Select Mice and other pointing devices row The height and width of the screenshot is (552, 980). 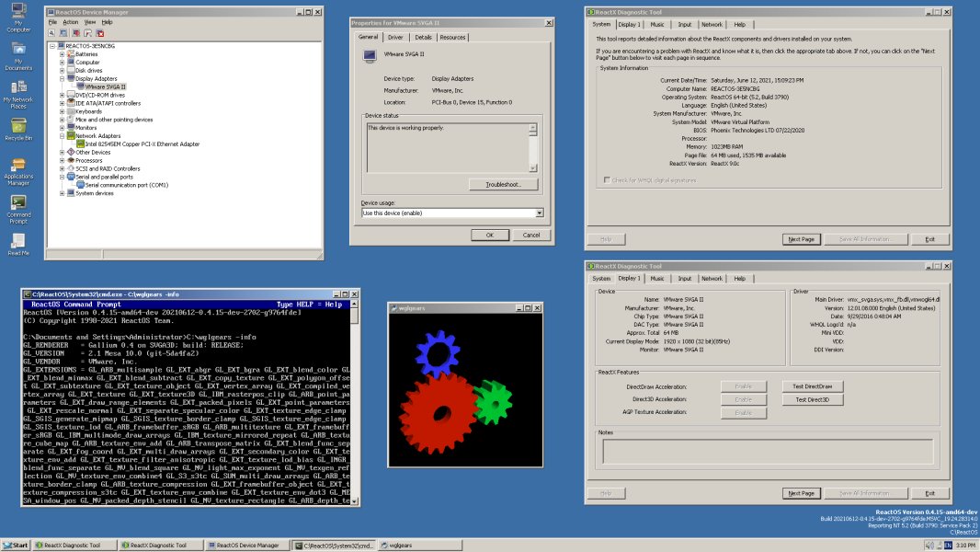[x=114, y=120]
